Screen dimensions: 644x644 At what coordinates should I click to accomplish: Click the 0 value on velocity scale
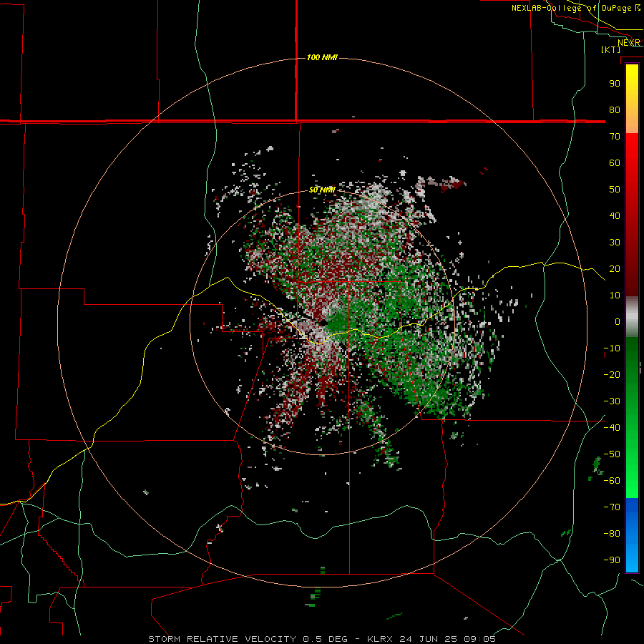tap(618, 322)
